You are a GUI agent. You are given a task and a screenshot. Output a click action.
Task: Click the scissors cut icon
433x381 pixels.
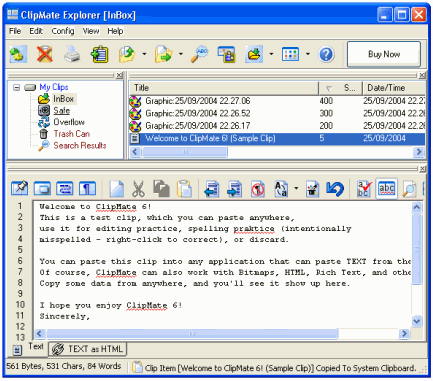(138, 189)
